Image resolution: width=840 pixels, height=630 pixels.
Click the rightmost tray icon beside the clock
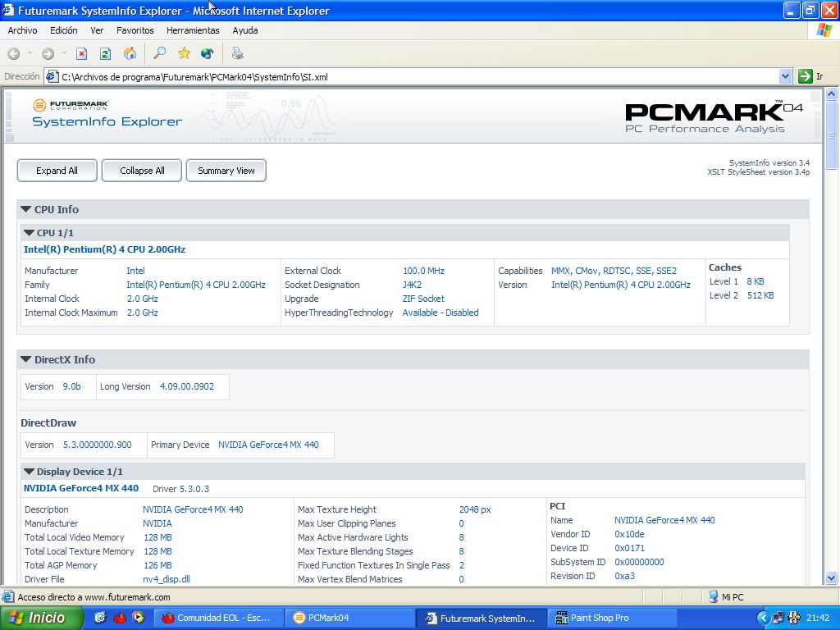click(794, 619)
